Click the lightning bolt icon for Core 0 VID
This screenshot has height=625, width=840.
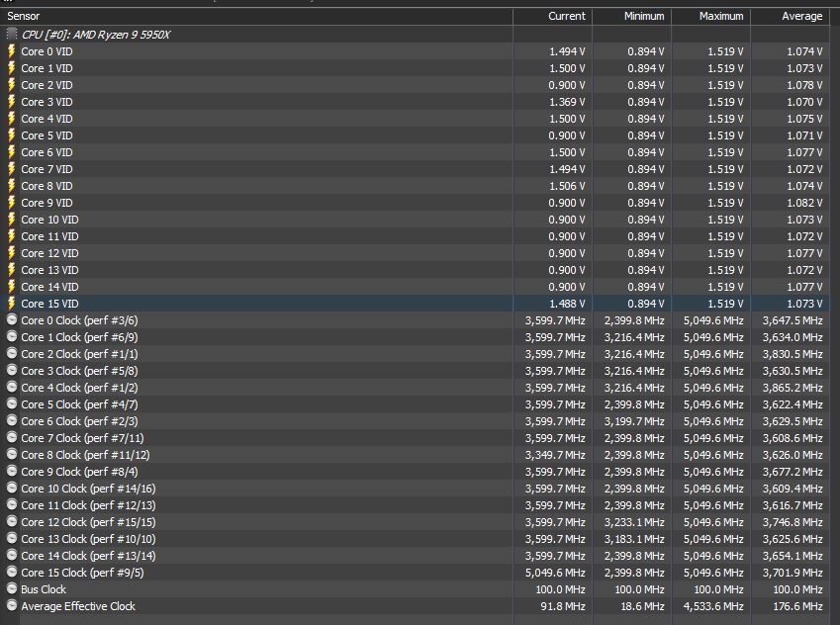click(11, 51)
